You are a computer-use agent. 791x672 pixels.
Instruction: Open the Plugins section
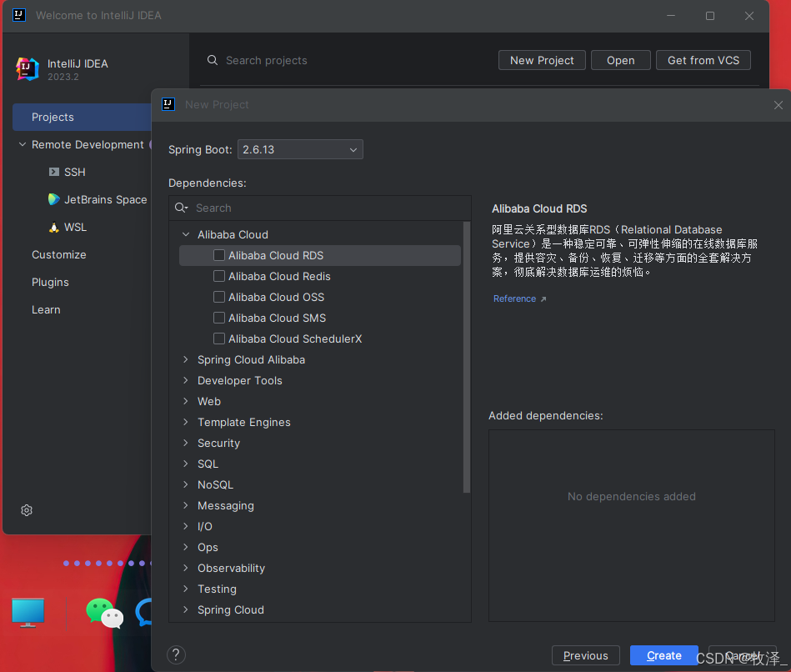tap(51, 283)
